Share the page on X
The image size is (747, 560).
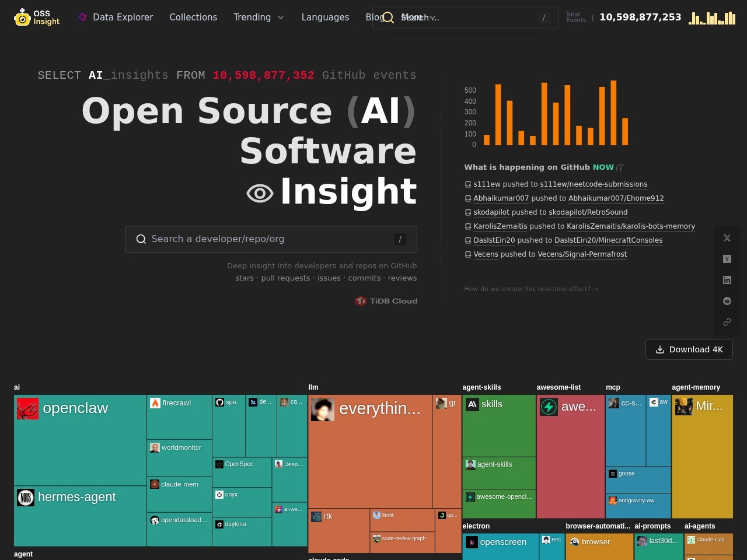[727, 238]
